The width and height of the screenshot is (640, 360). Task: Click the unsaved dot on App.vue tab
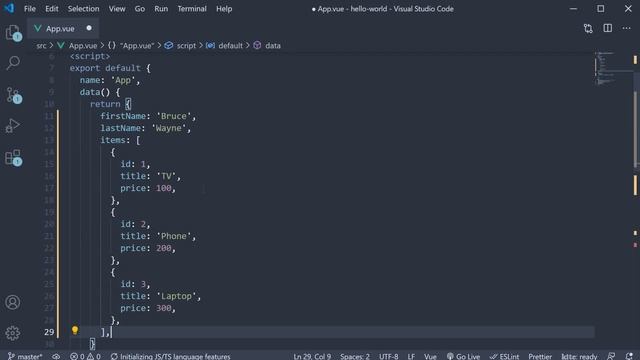click(x=89, y=28)
